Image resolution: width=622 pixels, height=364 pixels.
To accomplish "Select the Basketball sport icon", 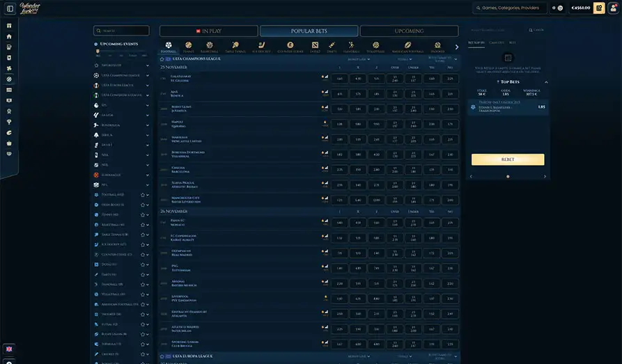I will (210, 47).
